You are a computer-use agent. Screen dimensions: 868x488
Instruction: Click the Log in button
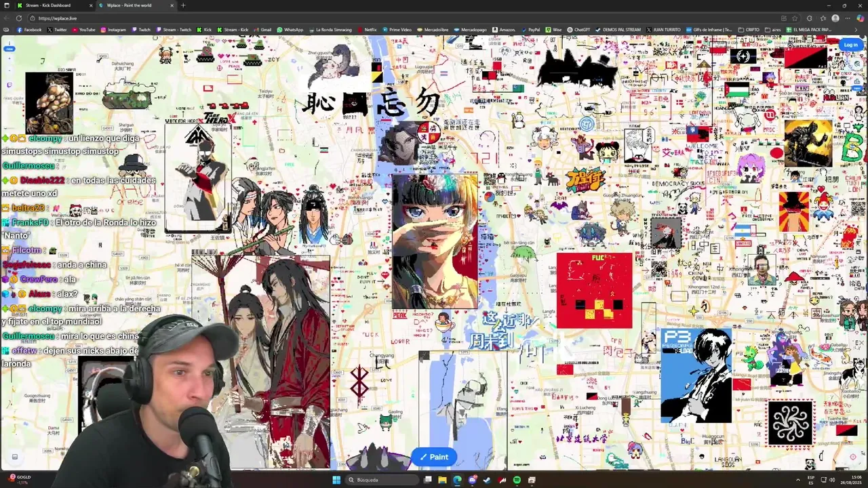(850, 45)
